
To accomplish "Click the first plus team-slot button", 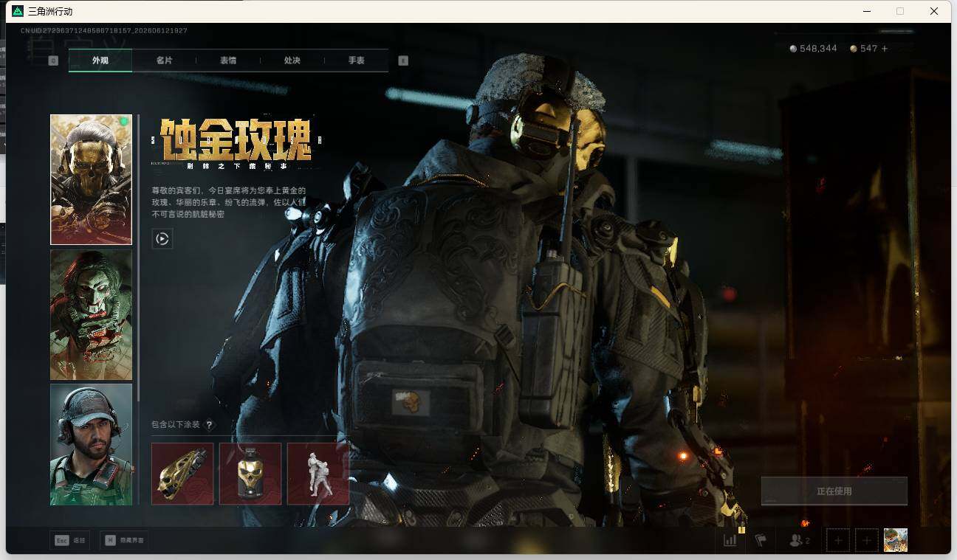I will 838,541.
